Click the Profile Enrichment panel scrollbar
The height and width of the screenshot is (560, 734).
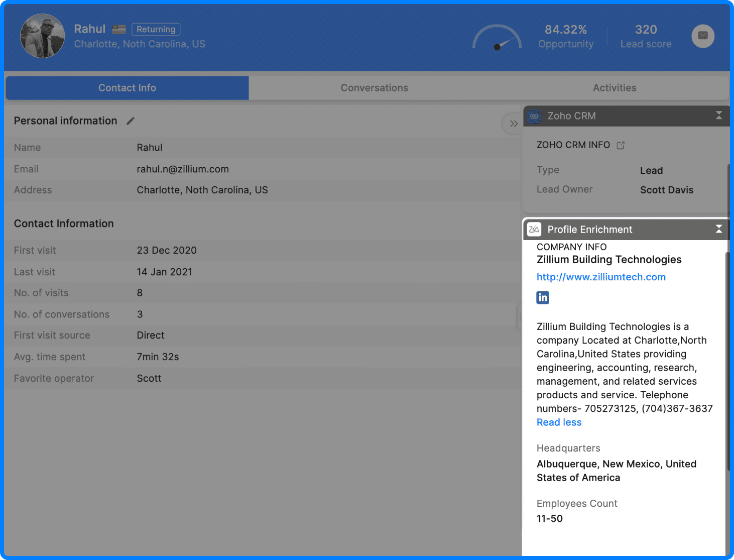click(x=727, y=362)
